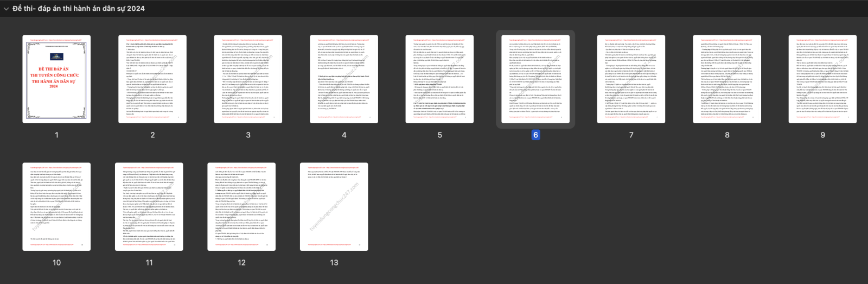868x284 pixels.
Task: Open the page 10 thumbnail
Action: click(x=56, y=207)
